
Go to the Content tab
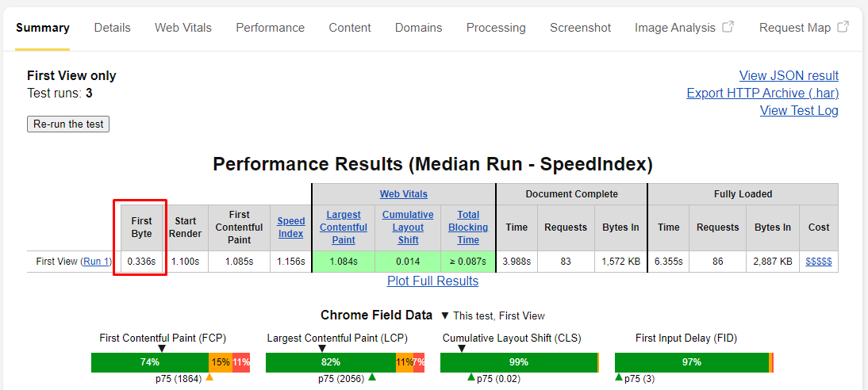coord(350,28)
